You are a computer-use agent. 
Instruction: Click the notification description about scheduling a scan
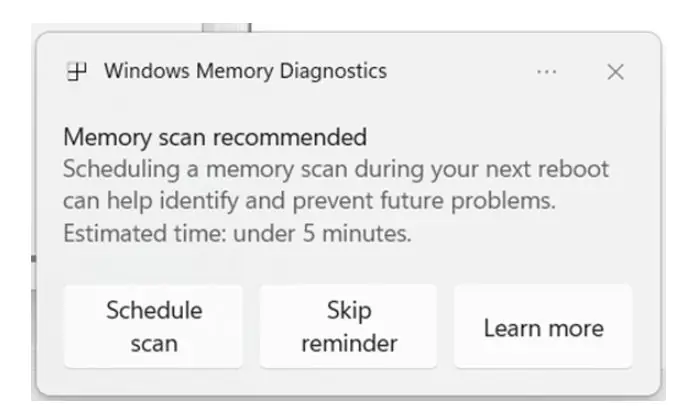pos(335,168)
